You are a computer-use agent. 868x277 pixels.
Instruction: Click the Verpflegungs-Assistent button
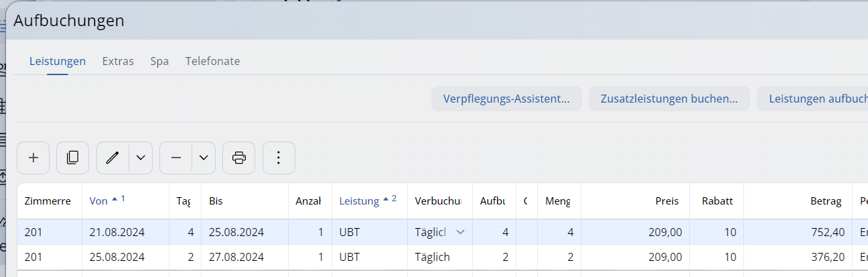coord(506,99)
